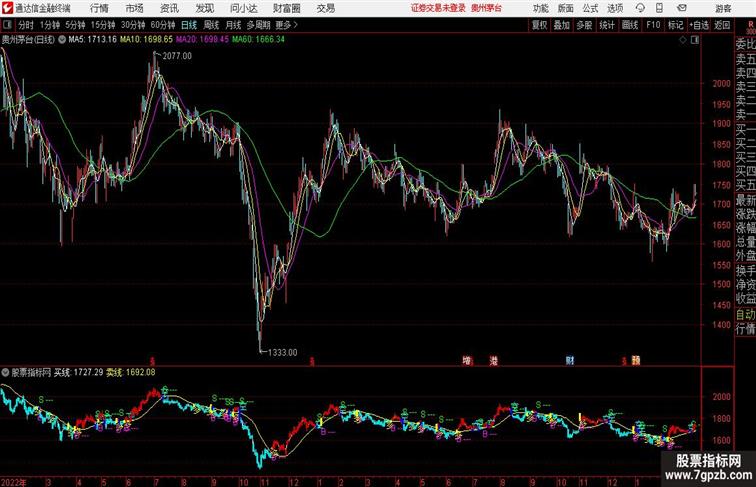Open the 版面 menu
The height and width of the screenshot is (487, 756).
[x=566, y=8]
